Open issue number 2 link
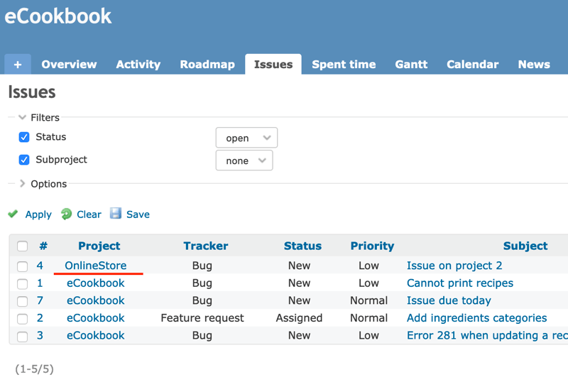 (40, 317)
